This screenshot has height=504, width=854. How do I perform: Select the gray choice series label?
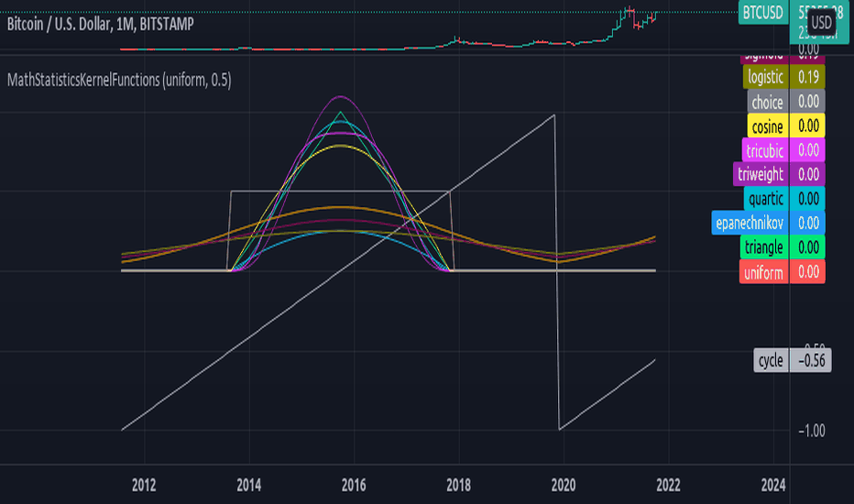coord(767,102)
